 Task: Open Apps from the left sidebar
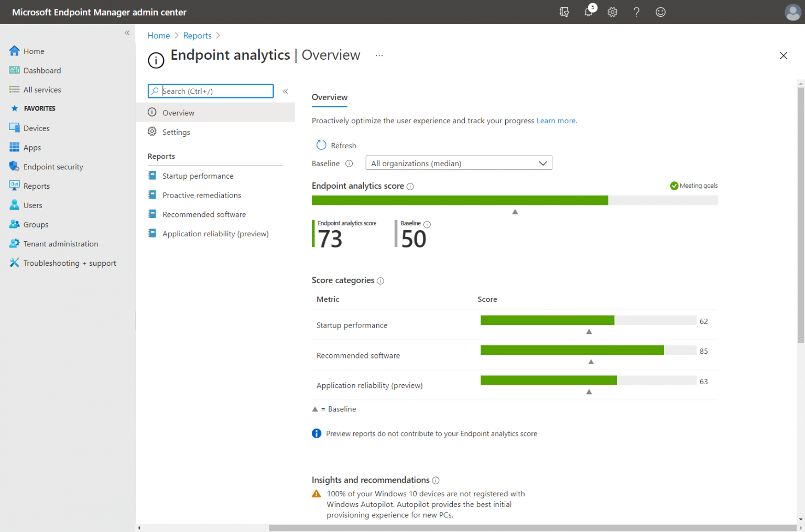[x=31, y=147]
